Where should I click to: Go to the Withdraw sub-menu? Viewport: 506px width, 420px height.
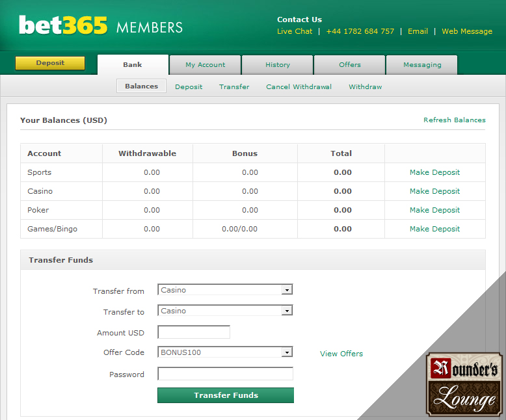[x=366, y=86]
